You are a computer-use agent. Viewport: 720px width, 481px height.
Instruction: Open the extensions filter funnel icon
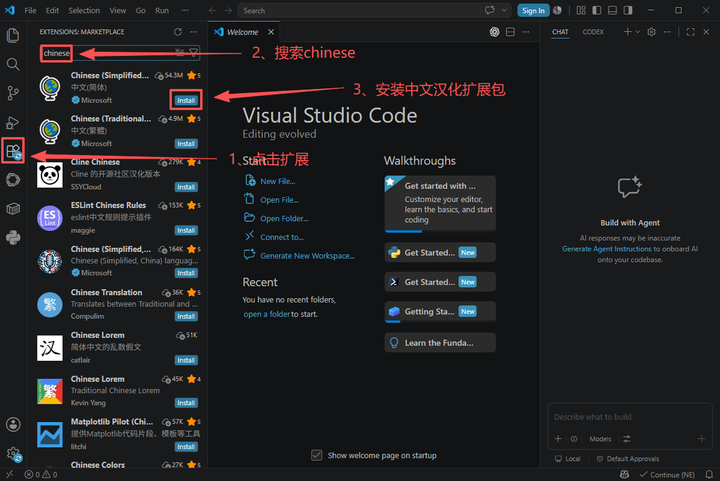coord(194,52)
